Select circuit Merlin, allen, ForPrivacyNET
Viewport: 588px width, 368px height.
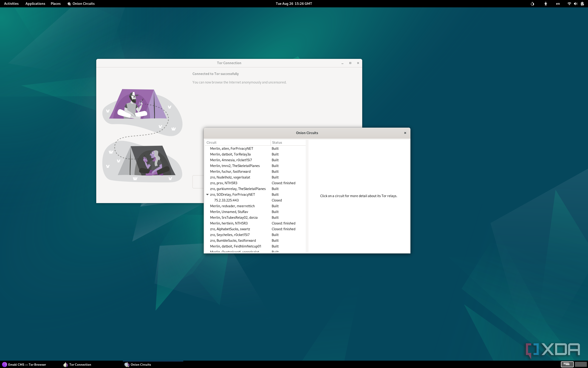coord(255,149)
